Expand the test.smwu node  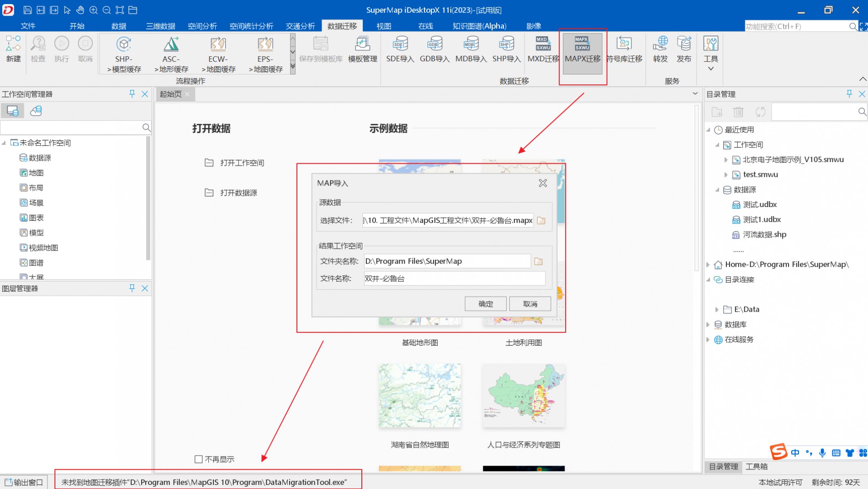point(726,175)
